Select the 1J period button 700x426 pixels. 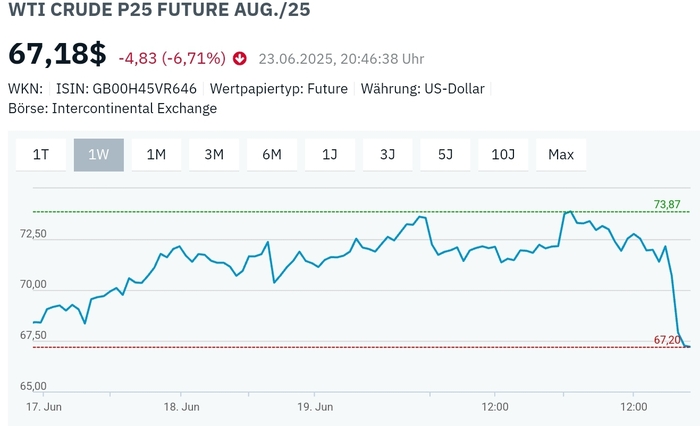pyautogui.click(x=330, y=154)
